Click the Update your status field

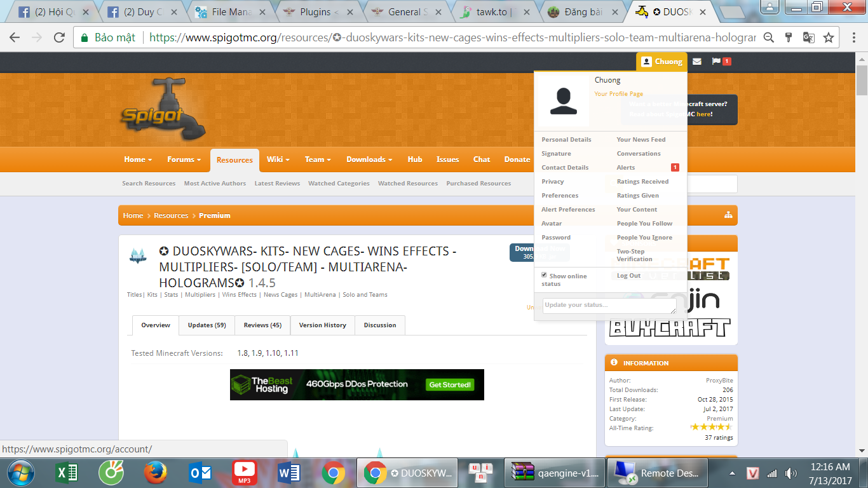(x=609, y=306)
